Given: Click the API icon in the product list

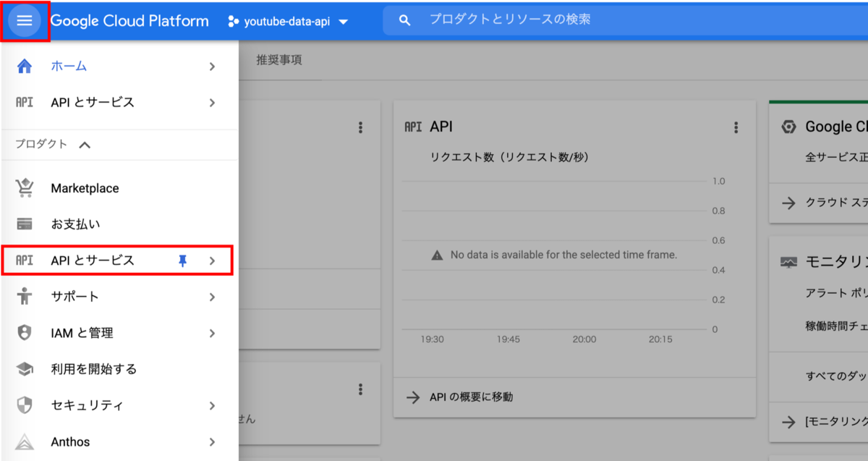Looking at the screenshot, I should [25, 261].
